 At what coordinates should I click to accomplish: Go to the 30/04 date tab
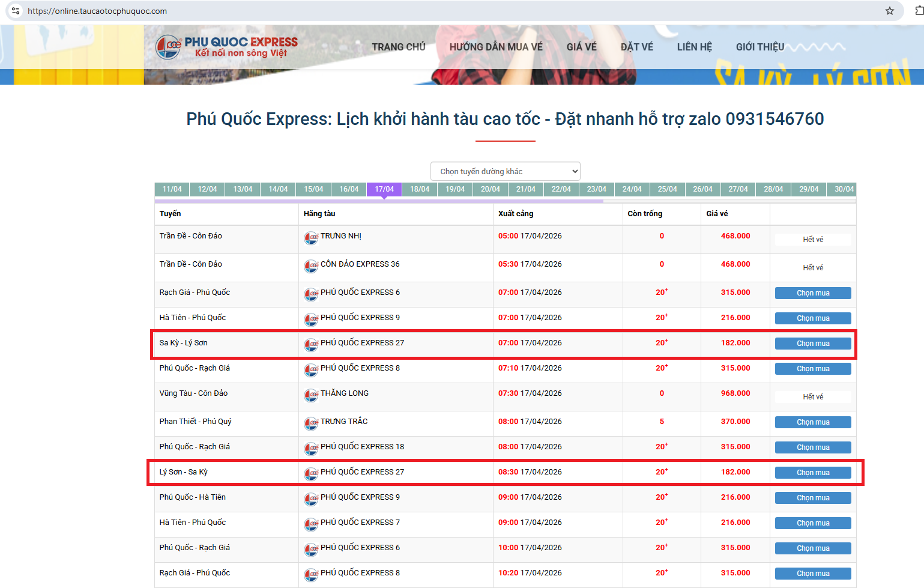844,189
